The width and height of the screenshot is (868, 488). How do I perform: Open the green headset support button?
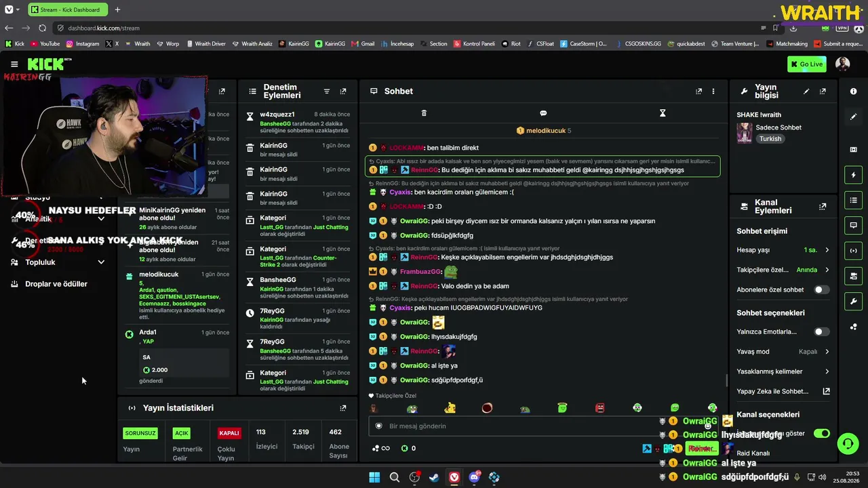tap(848, 443)
